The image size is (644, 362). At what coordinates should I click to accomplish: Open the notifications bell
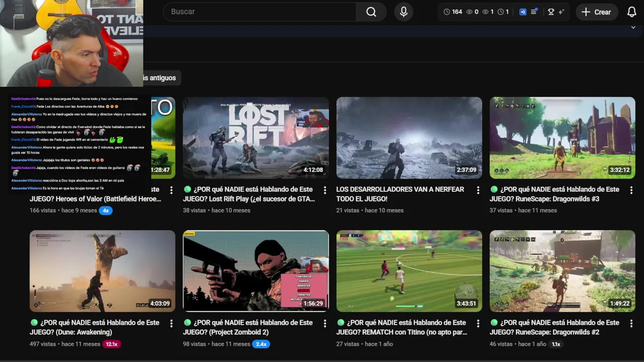pos(632,12)
